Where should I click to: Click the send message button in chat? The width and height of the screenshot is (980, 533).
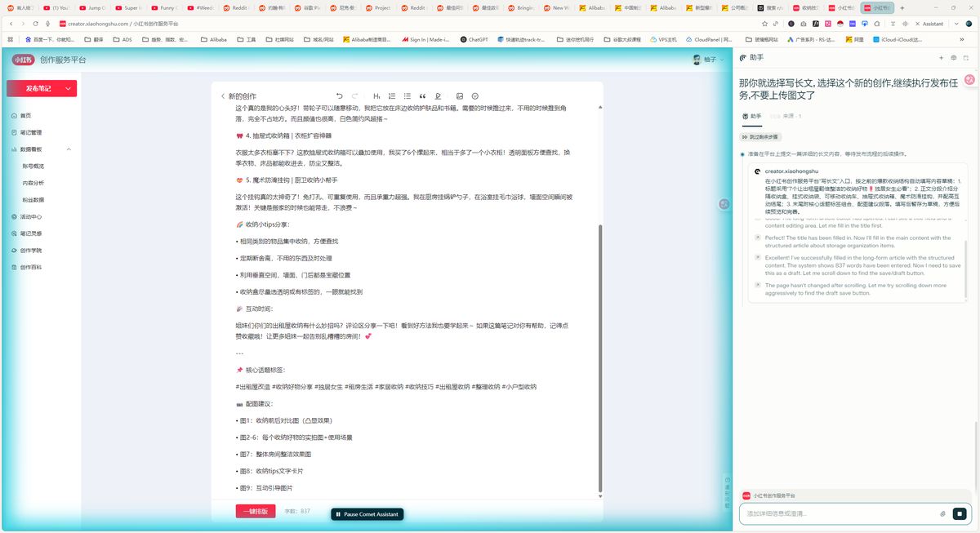[960, 513]
